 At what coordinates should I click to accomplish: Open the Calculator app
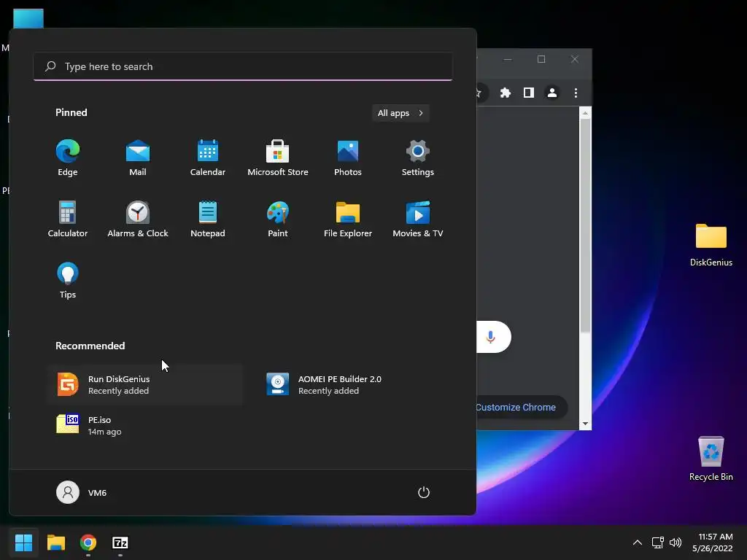tap(68, 219)
